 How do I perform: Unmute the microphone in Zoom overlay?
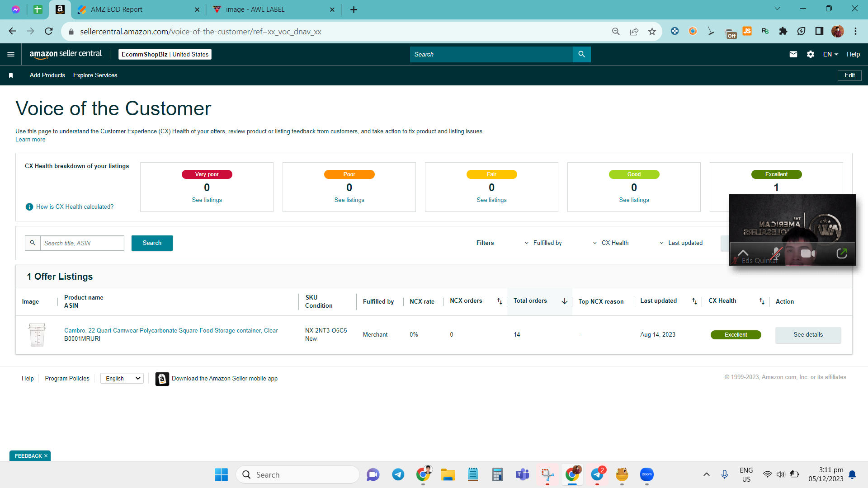776,253
